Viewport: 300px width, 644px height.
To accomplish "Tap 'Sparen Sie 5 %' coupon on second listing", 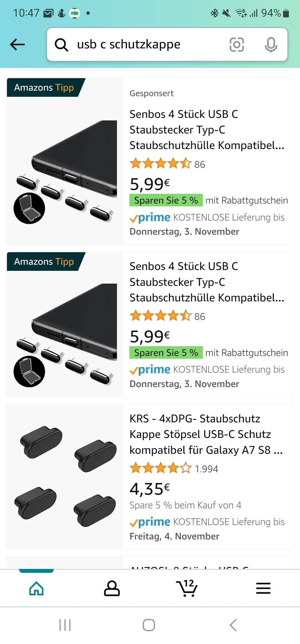I will coord(166,353).
